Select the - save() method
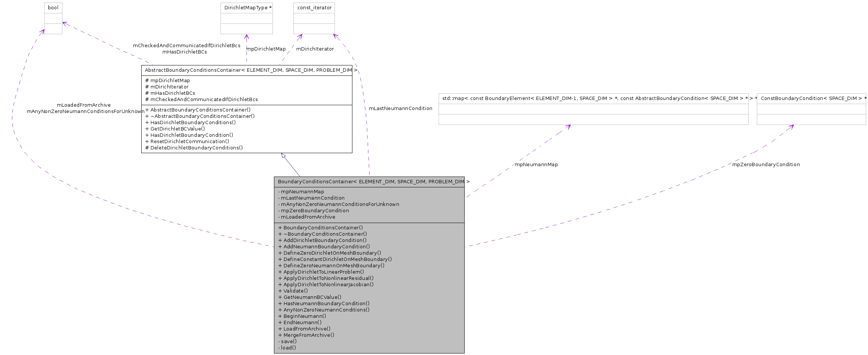The height and width of the screenshot is (355, 868). pos(287,342)
